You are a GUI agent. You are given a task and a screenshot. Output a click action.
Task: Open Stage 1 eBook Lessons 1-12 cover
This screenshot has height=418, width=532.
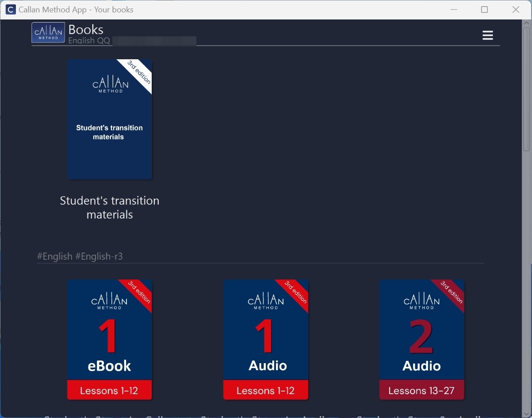pyautogui.click(x=110, y=340)
